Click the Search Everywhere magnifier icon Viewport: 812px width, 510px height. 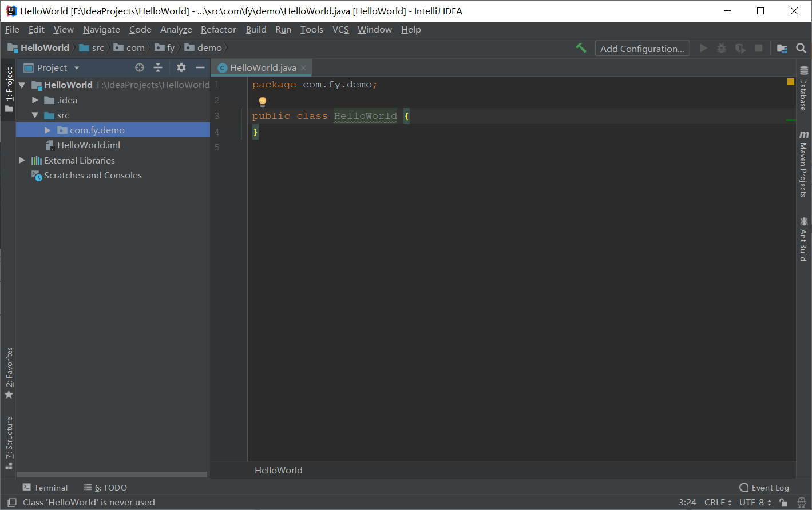[x=801, y=49]
